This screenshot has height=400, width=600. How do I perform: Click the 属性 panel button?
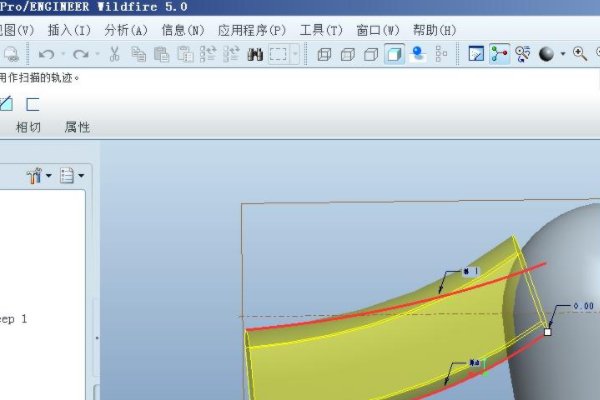tap(77, 127)
